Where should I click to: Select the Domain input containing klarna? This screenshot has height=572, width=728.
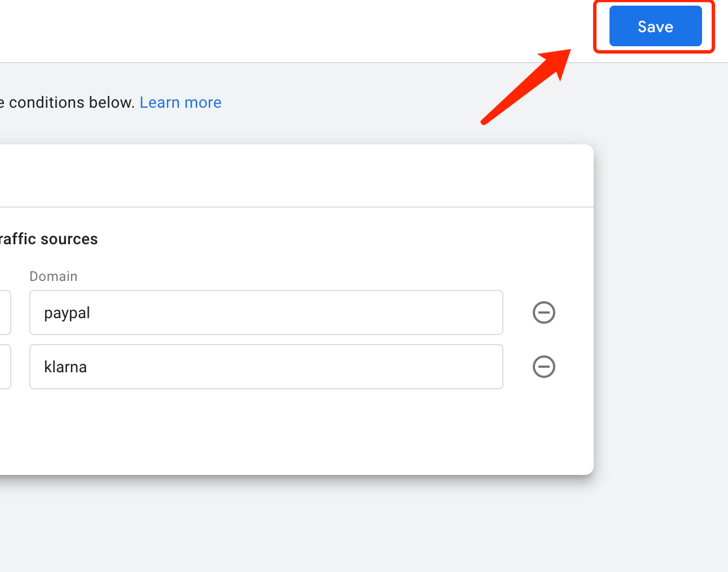pyautogui.click(x=266, y=367)
